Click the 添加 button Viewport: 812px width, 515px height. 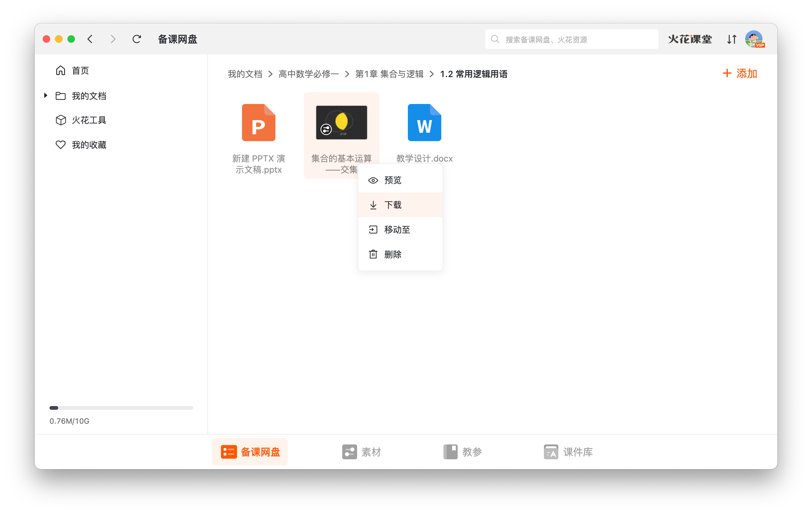coord(740,73)
